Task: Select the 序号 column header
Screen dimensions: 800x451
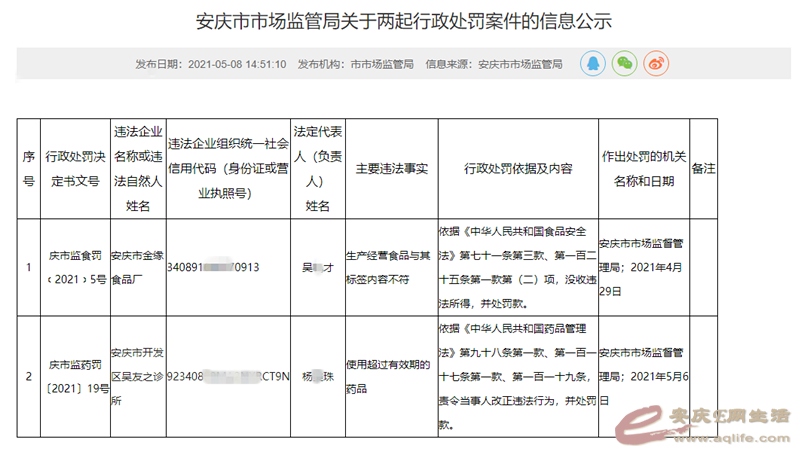Action: click(29, 169)
